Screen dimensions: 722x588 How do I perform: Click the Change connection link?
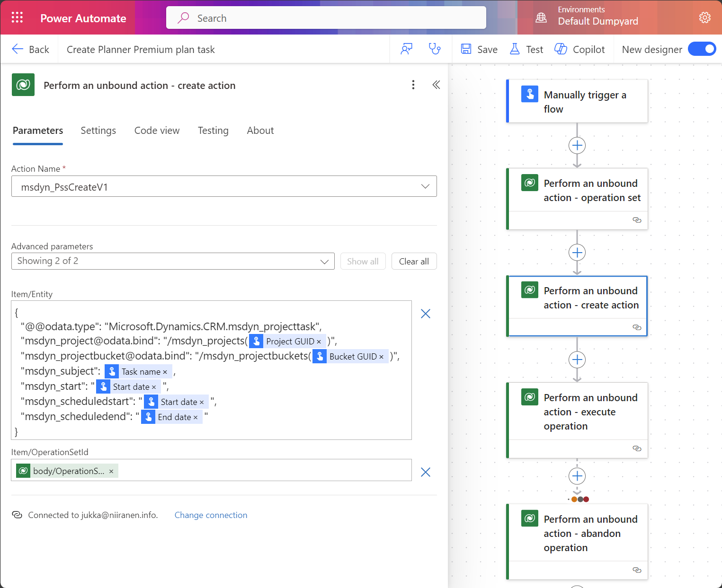(x=211, y=515)
